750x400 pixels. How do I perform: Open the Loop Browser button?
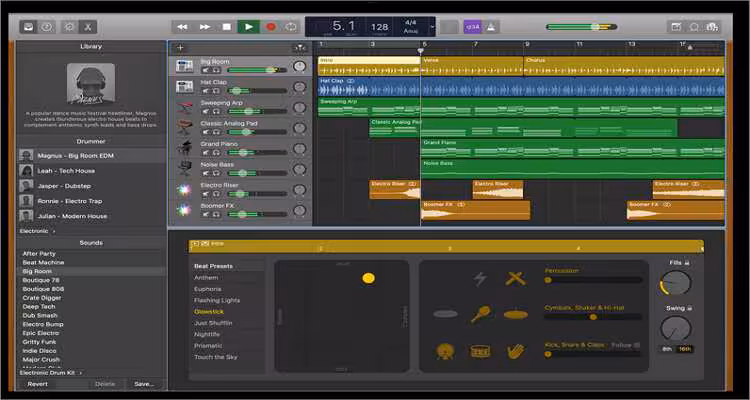pyautogui.click(x=694, y=27)
